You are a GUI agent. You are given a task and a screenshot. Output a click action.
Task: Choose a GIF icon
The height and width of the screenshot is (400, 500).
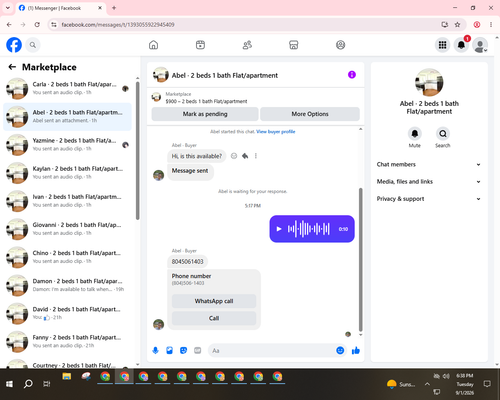[198, 350]
